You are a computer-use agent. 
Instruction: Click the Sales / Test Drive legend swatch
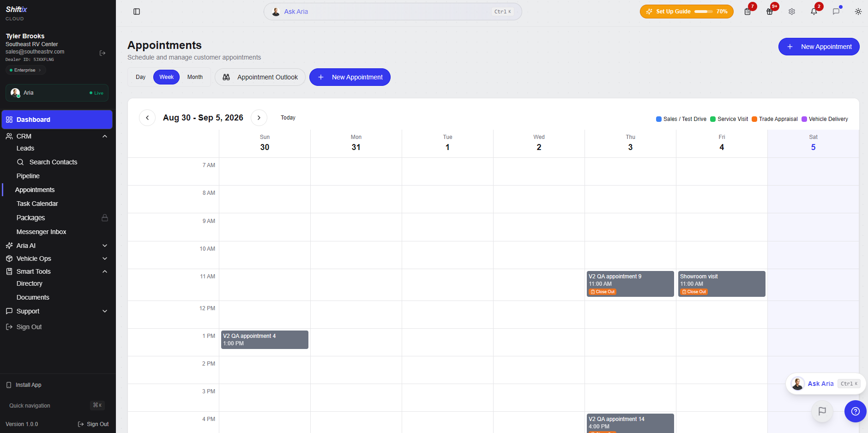[659, 119]
